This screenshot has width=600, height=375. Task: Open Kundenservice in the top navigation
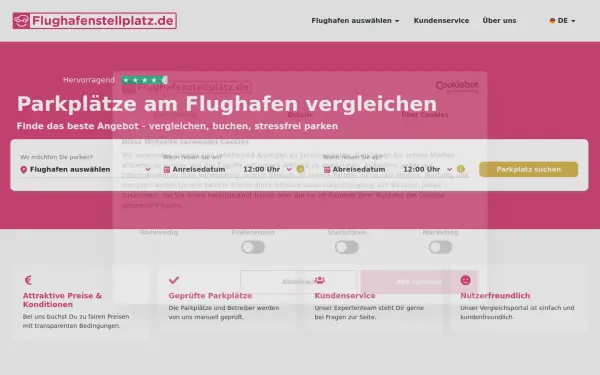[x=441, y=21]
